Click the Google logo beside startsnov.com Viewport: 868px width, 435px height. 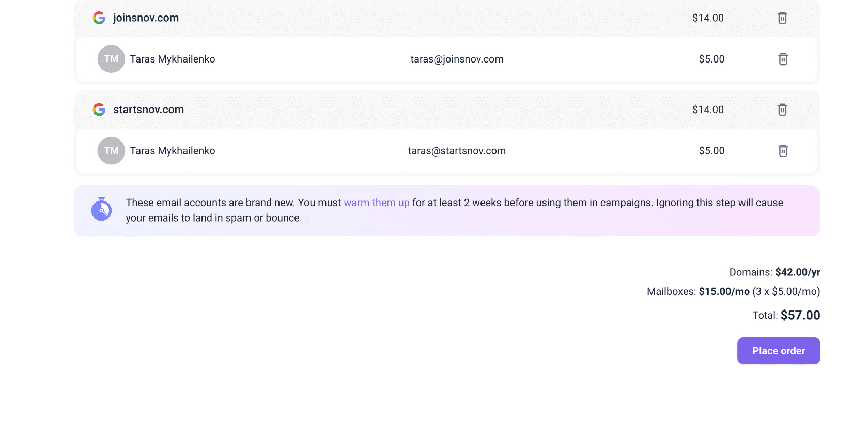point(99,110)
